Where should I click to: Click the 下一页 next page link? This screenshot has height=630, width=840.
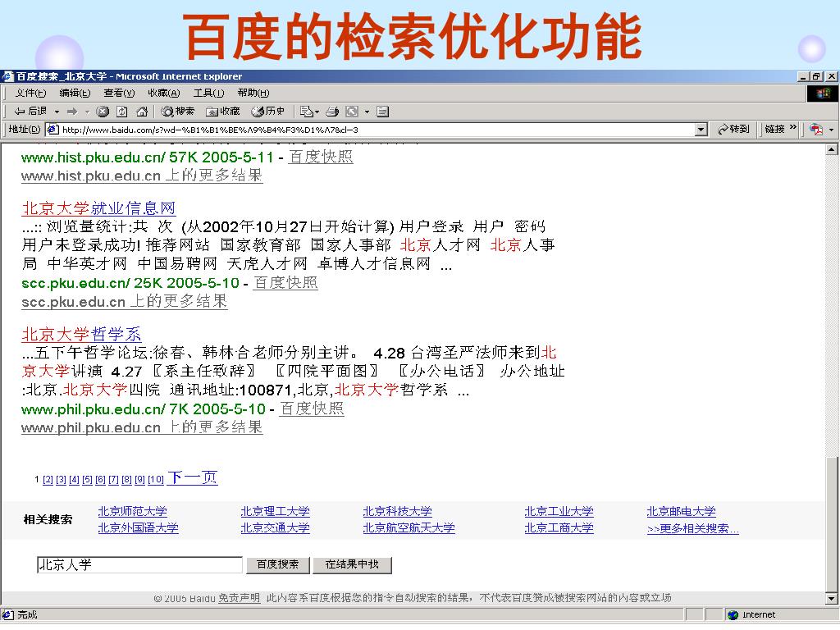pyautogui.click(x=192, y=477)
